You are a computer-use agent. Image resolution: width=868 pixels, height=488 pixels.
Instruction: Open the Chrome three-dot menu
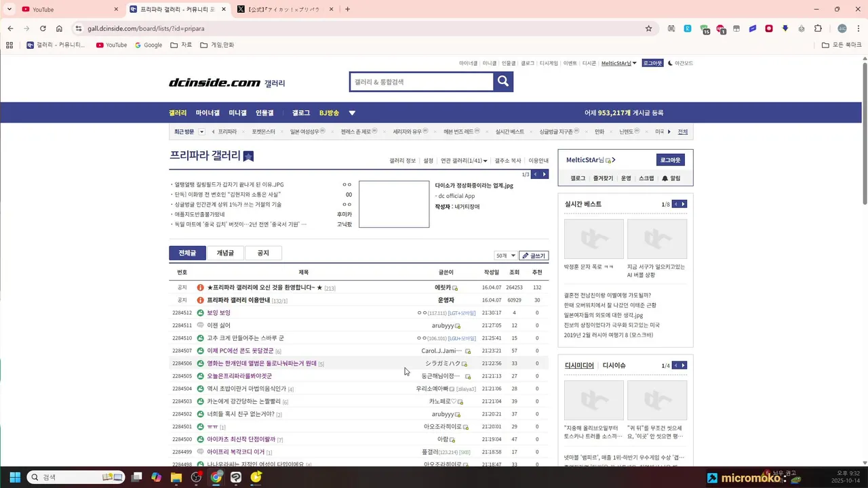[859, 28]
